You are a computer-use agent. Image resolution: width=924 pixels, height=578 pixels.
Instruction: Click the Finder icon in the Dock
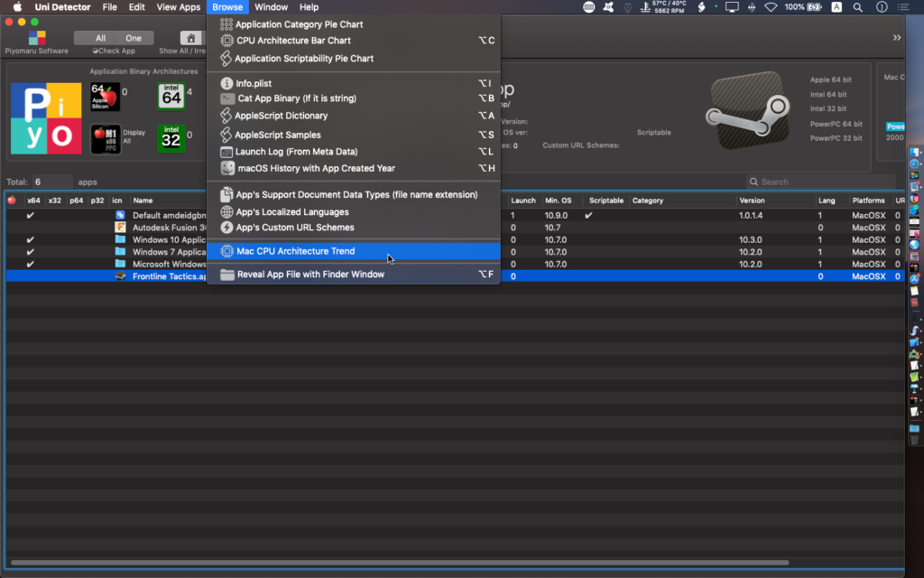coord(915,152)
